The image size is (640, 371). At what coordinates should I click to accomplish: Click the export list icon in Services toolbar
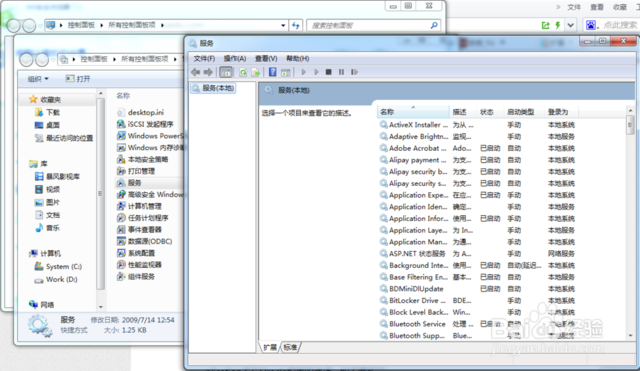(256, 72)
